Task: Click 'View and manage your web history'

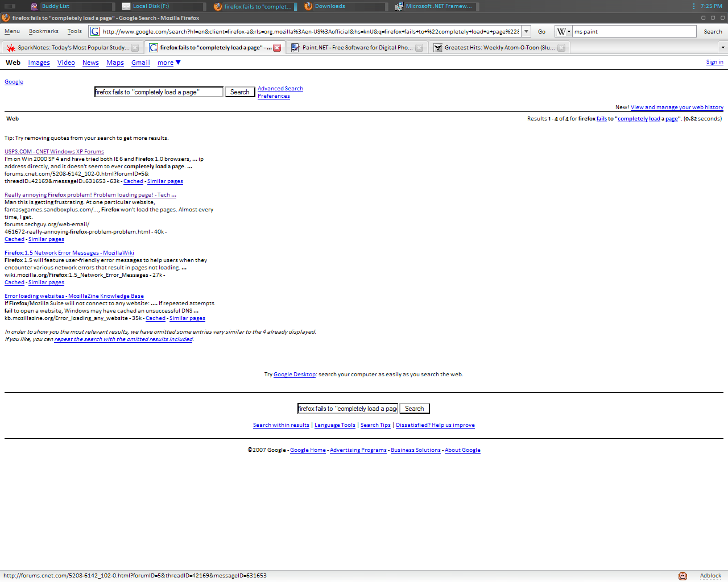Action: tap(677, 107)
